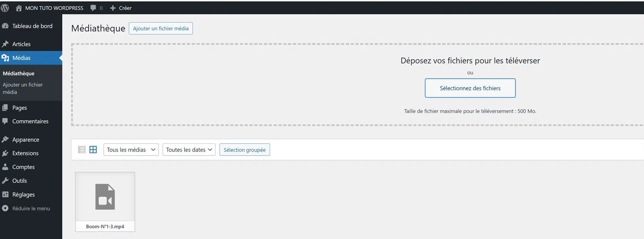Viewport: 644px width, 239px height.
Task: Click the Tableau de bord dashboard icon
Action: pyautogui.click(x=5, y=26)
